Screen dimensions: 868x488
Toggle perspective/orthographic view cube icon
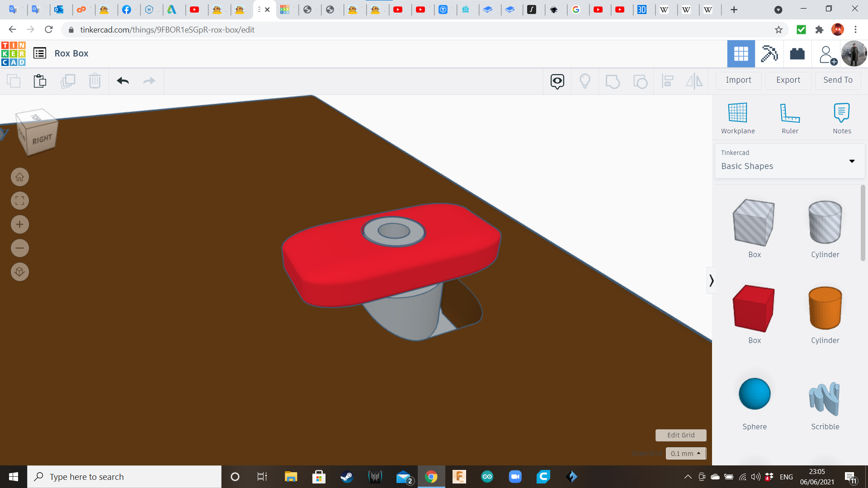pos(20,272)
